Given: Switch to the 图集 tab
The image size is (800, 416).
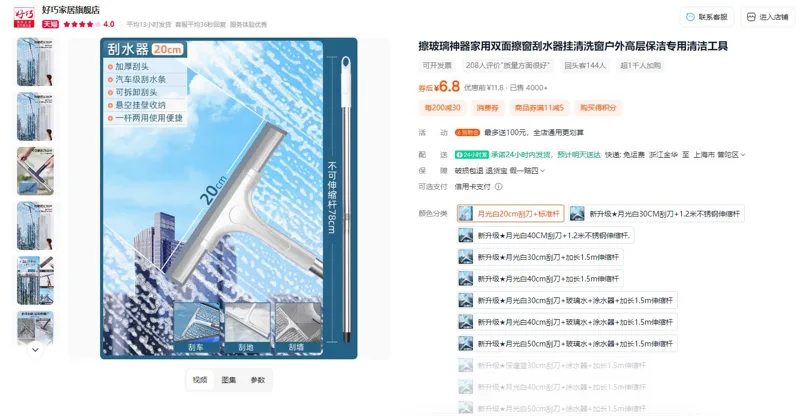Looking at the screenshot, I should point(229,380).
